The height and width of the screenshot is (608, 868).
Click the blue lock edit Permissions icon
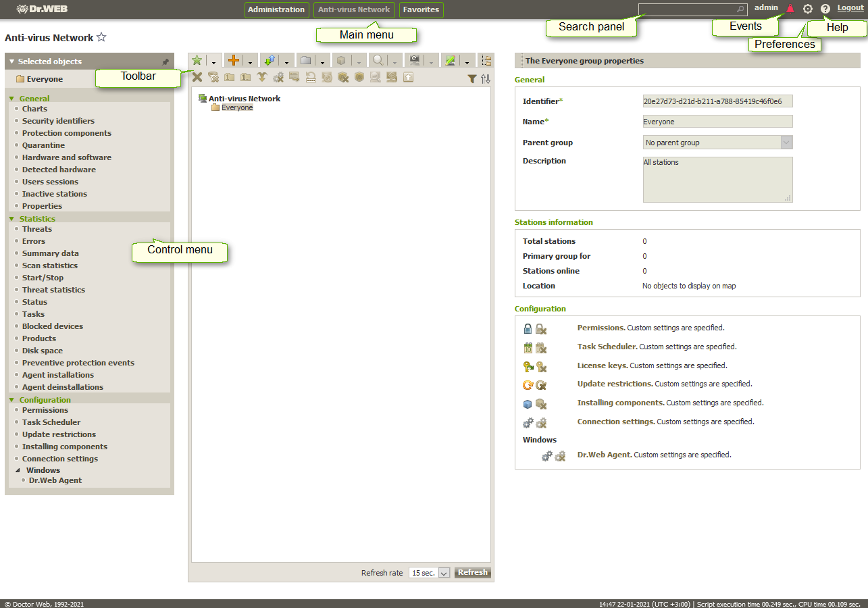point(528,329)
